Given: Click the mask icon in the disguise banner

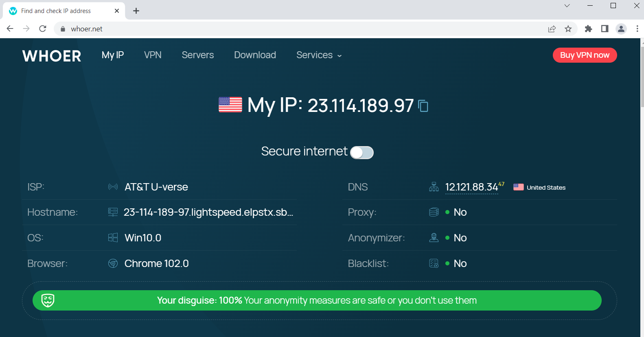Looking at the screenshot, I should point(48,300).
